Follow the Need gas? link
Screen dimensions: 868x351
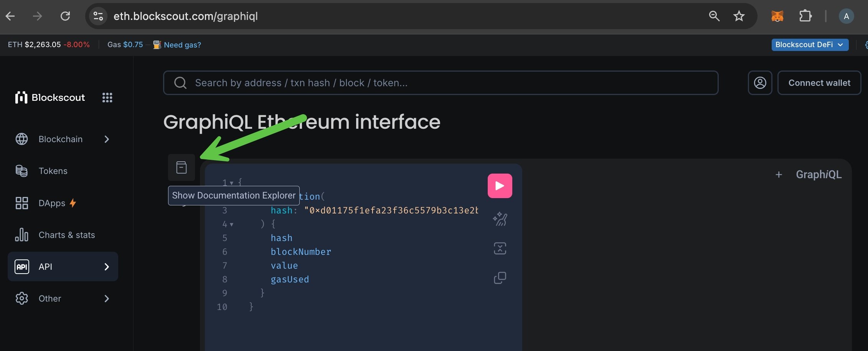point(182,45)
